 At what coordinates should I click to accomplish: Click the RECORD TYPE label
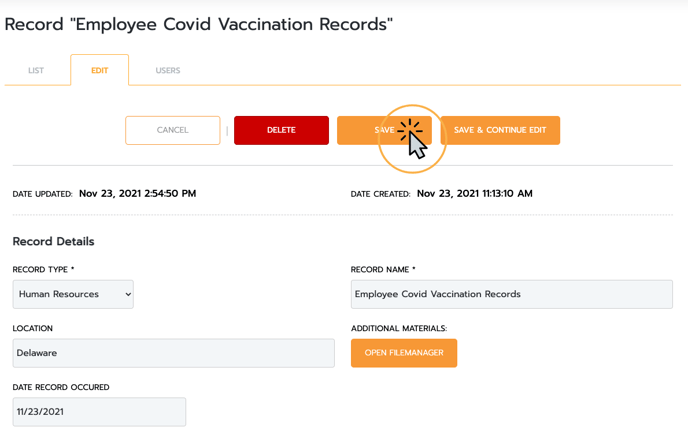click(x=43, y=269)
